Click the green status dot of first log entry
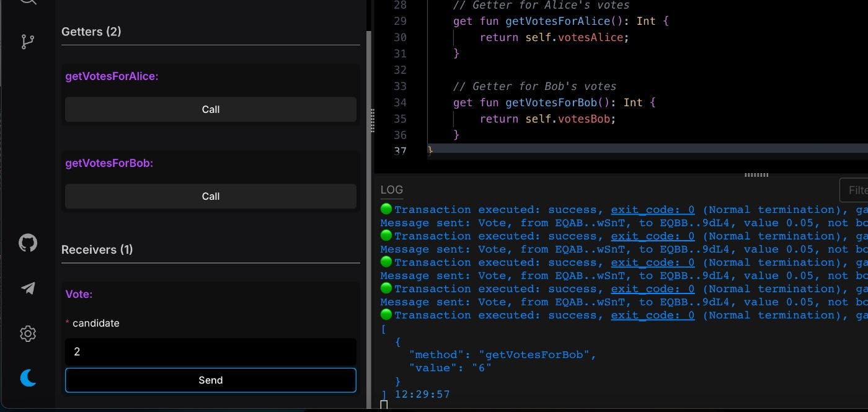Screen dimensions: 868x412 (386, 209)
